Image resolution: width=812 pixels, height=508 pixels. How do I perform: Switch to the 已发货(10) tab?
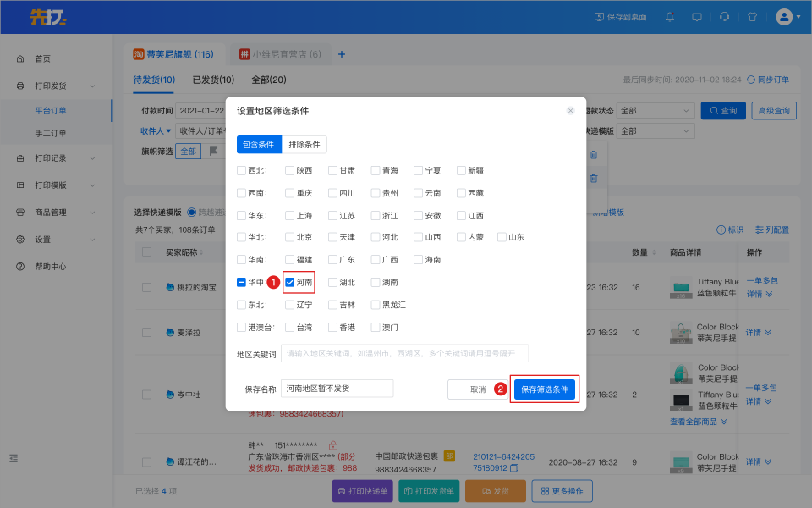(x=213, y=80)
